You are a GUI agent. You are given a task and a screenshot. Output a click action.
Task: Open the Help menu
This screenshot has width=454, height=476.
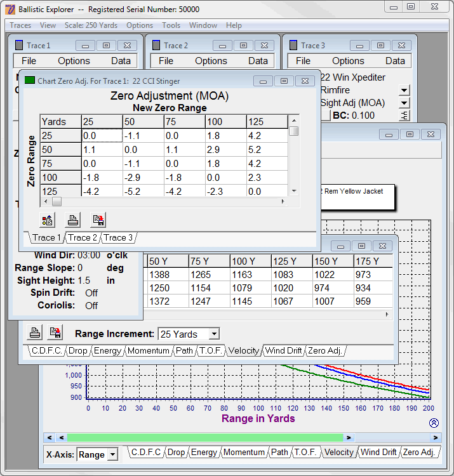click(234, 25)
